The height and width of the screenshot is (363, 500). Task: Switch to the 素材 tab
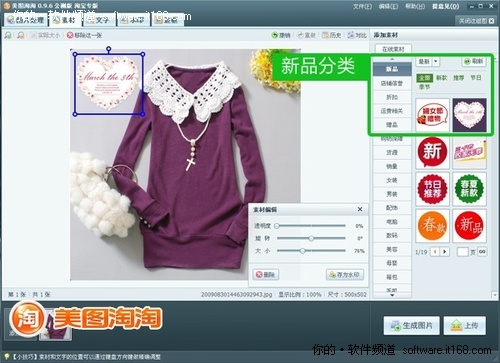tap(65, 20)
